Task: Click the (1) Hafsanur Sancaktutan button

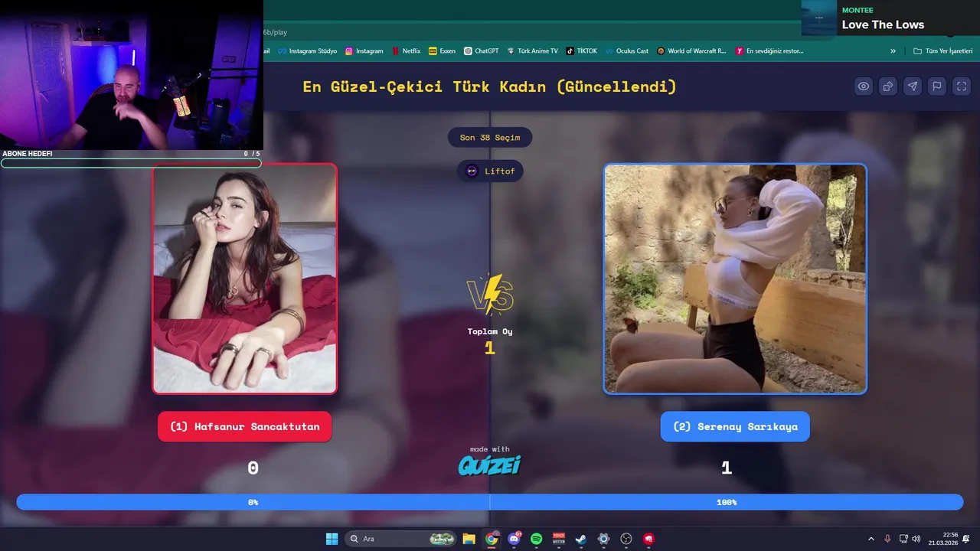Action: click(245, 426)
